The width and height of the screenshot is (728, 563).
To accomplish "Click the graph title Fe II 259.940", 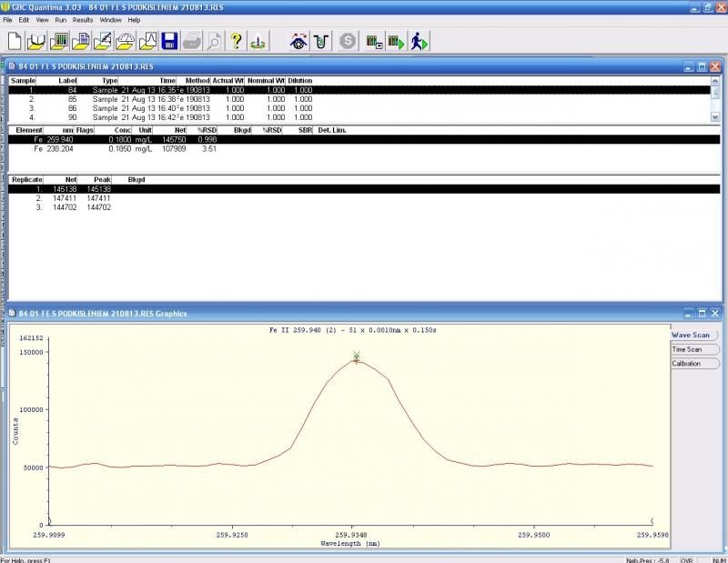I will [x=353, y=330].
